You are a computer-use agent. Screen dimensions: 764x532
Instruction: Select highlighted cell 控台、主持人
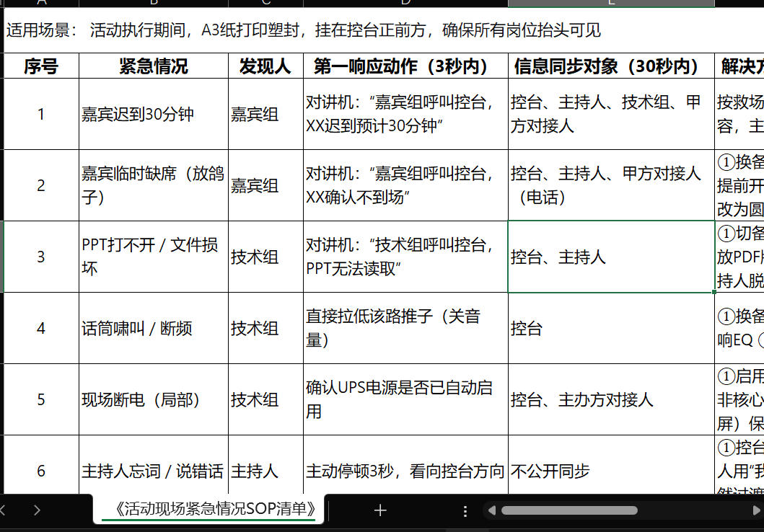pos(611,257)
